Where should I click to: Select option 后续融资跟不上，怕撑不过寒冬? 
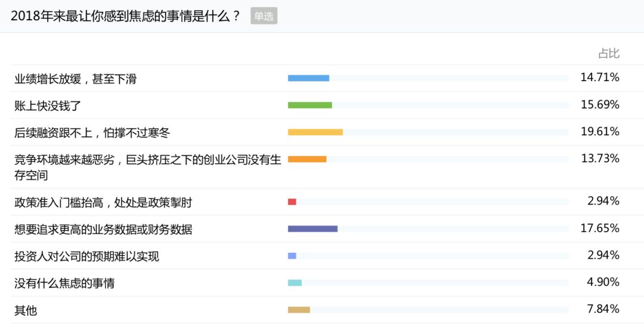pos(92,133)
